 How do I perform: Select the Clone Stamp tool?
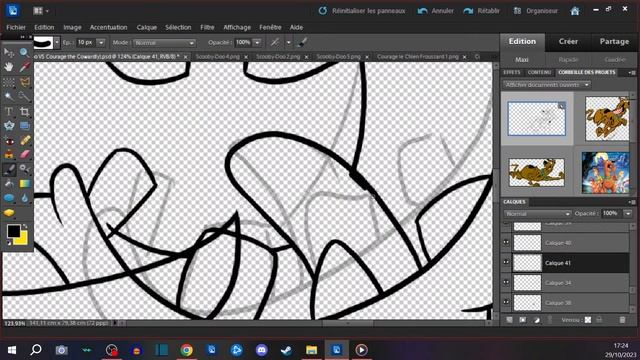pyautogui.click(x=9, y=155)
